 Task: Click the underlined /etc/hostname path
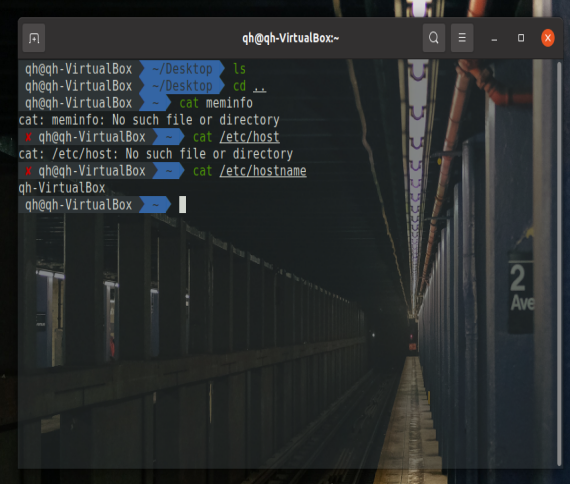263,171
